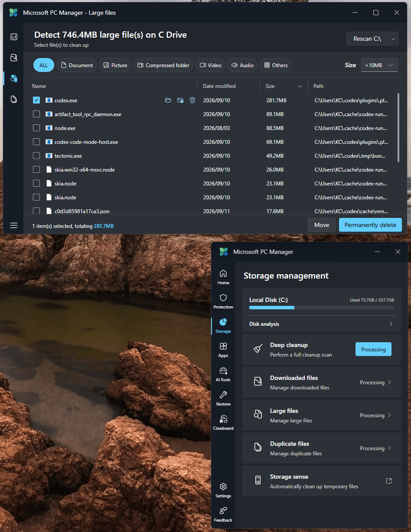Open Disk analysis chart icon in Large files sidebar

(14, 37)
